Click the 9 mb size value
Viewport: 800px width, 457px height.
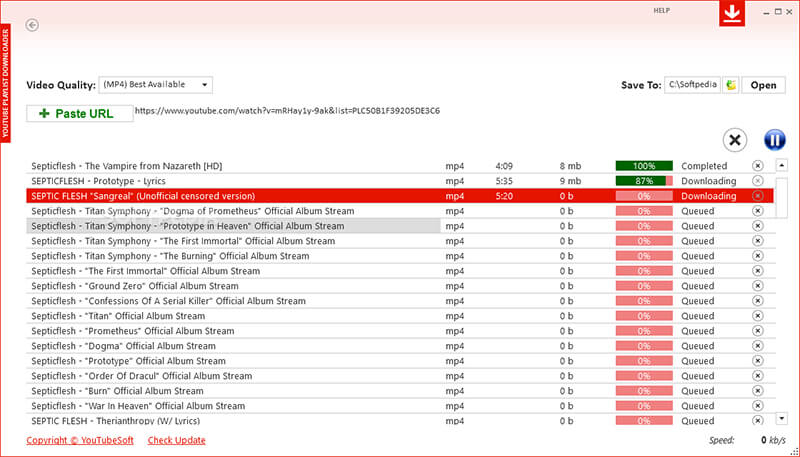click(x=570, y=181)
